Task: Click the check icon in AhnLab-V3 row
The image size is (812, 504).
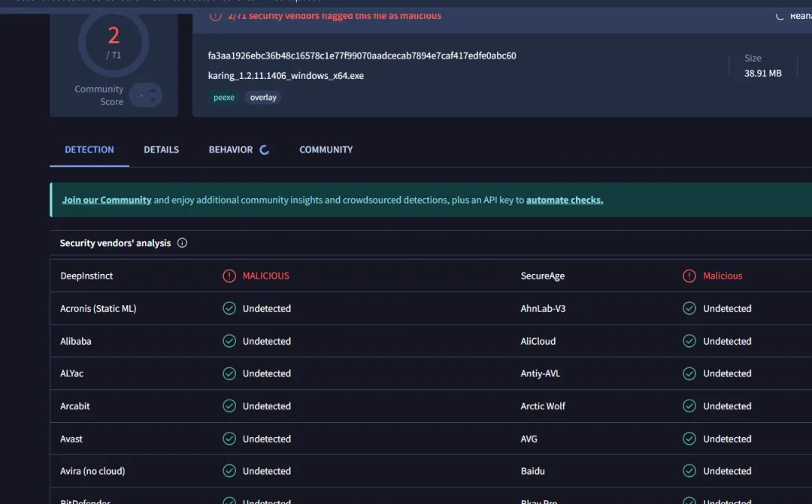Action: pos(689,309)
